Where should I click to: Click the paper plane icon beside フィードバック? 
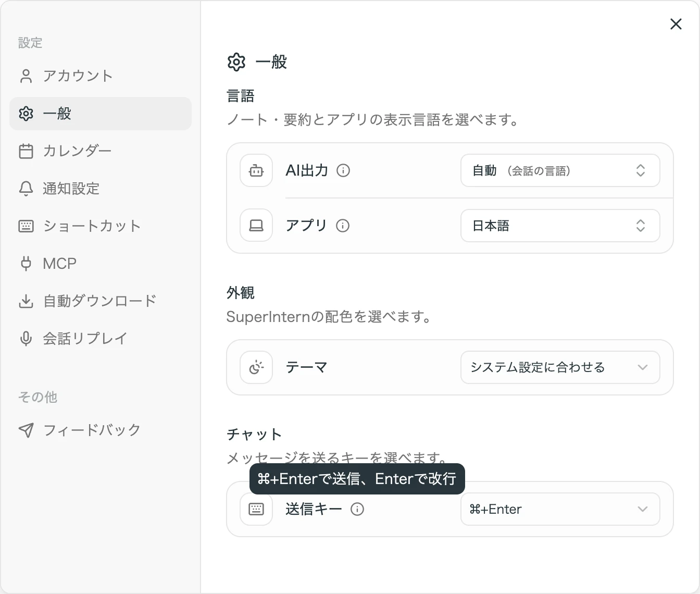pos(26,430)
